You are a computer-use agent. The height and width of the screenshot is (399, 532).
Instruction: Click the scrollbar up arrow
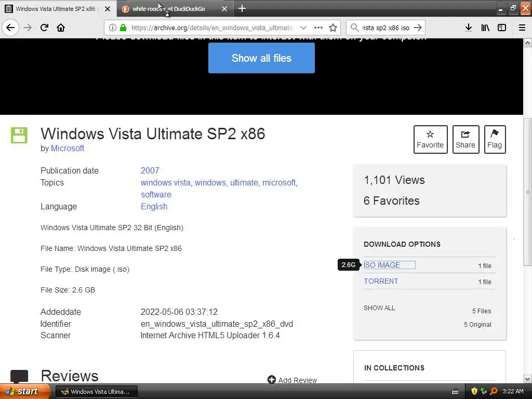528,43
